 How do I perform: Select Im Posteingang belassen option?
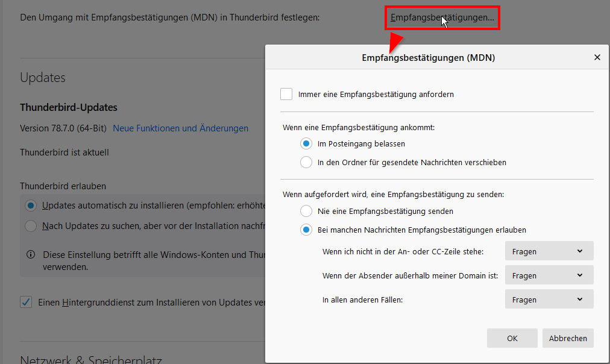[x=306, y=144]
